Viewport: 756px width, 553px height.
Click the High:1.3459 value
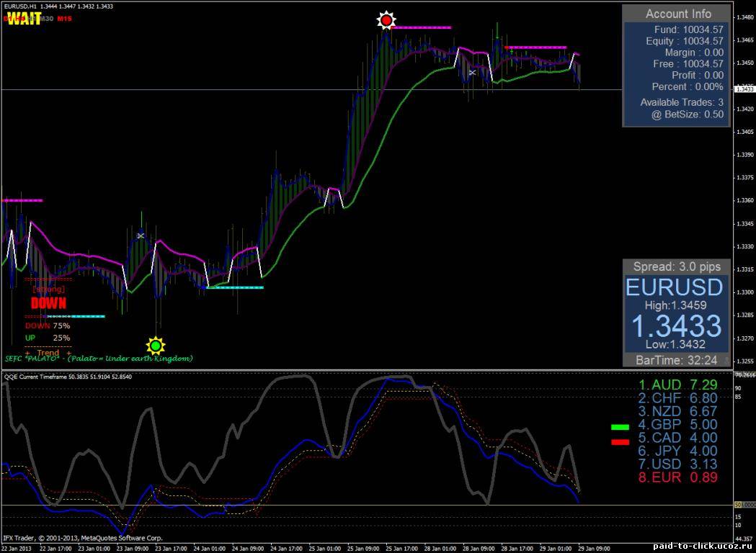[x=675, y=305]
